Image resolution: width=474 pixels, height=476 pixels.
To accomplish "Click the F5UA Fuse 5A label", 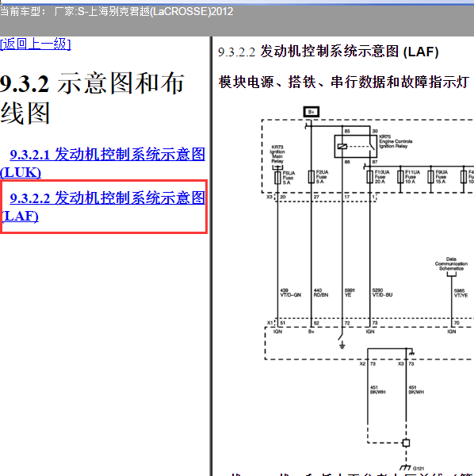I will click(289, 178).
